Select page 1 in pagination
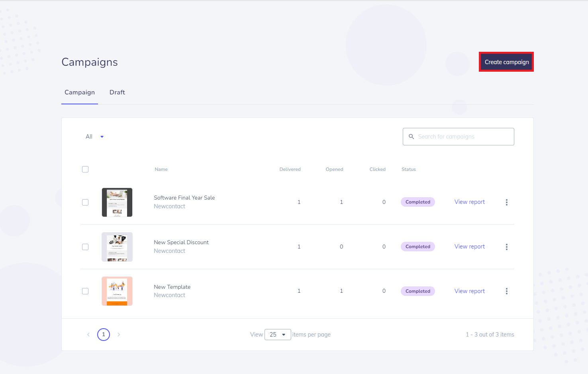 104,335
